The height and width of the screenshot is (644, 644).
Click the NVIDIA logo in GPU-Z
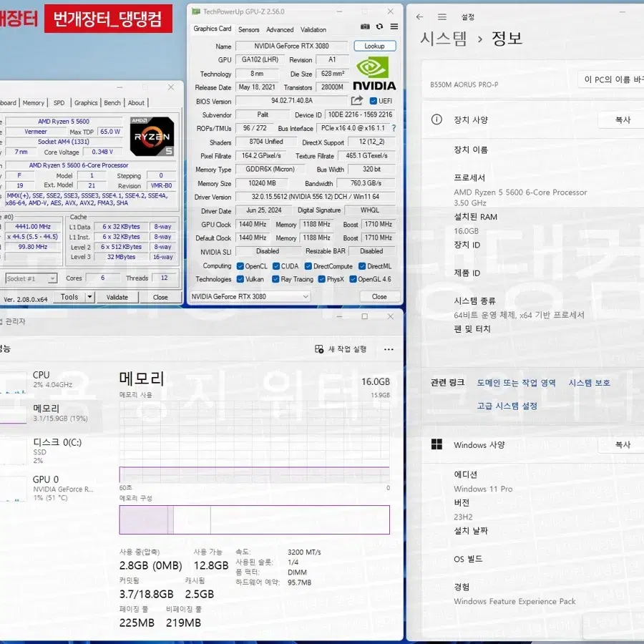374,74
